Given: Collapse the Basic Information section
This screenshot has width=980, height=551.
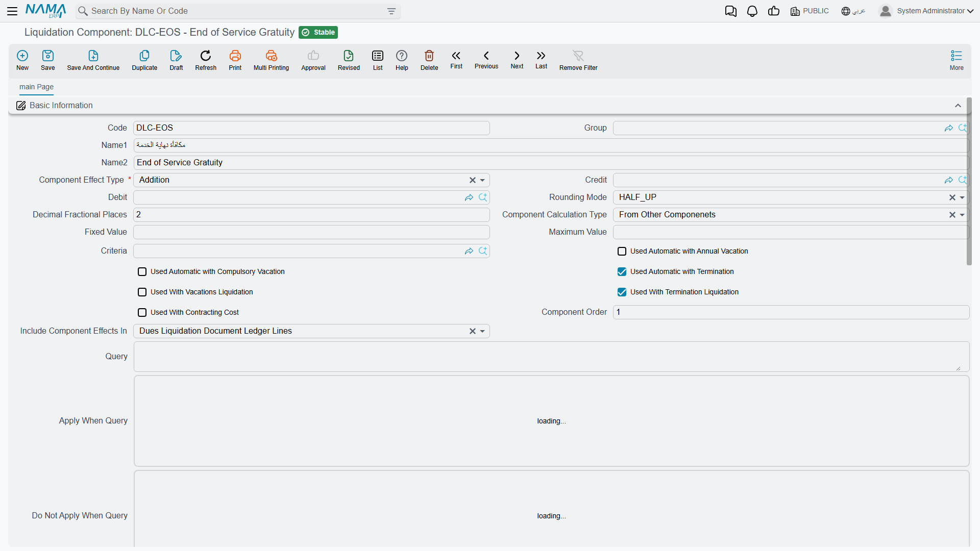Looking at the screenshot, I should tap(958, 106).
